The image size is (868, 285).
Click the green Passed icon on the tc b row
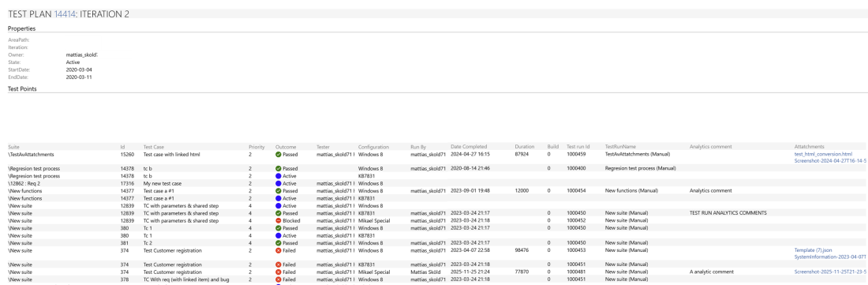279,168
